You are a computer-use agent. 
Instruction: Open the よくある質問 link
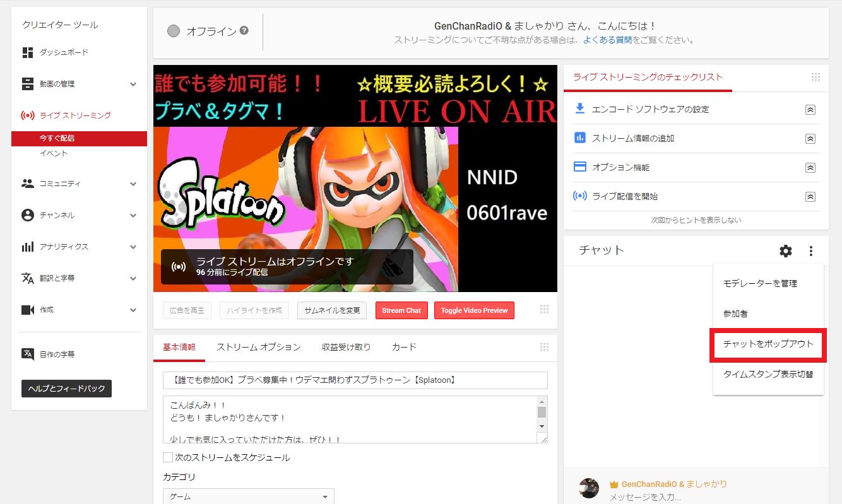click(x=608, y=40)
